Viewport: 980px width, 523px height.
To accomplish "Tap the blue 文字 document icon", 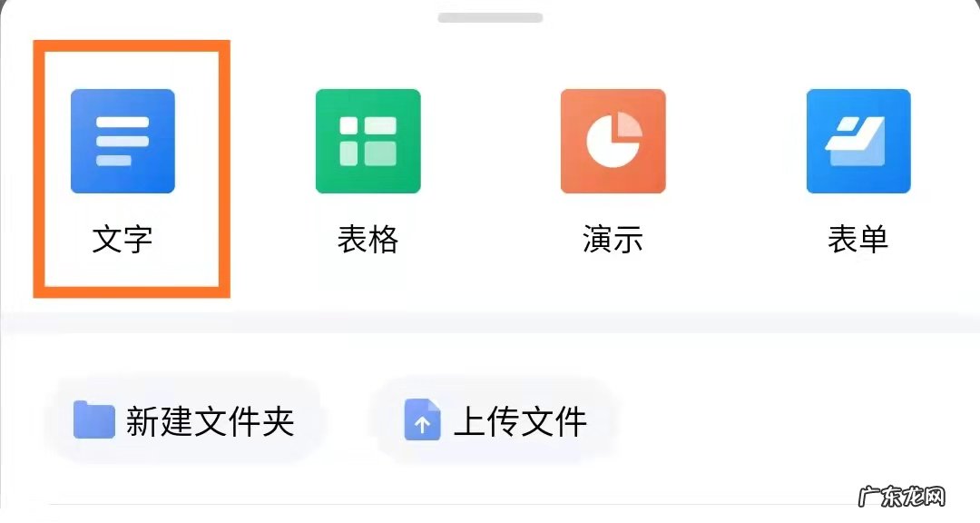I will 122,141.
